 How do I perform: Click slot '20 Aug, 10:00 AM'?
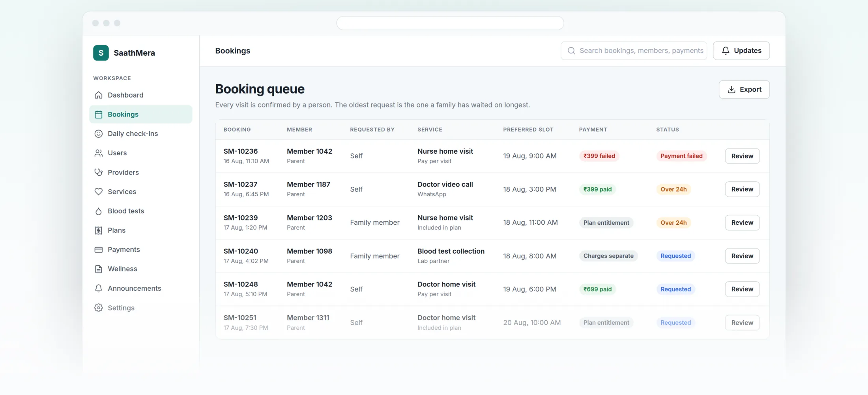tap(532, 323)
